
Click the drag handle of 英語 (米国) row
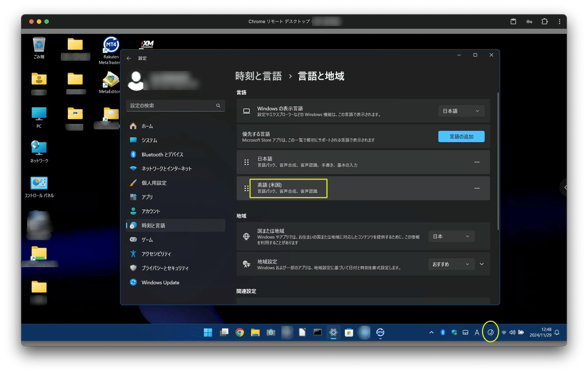[246, 188]
